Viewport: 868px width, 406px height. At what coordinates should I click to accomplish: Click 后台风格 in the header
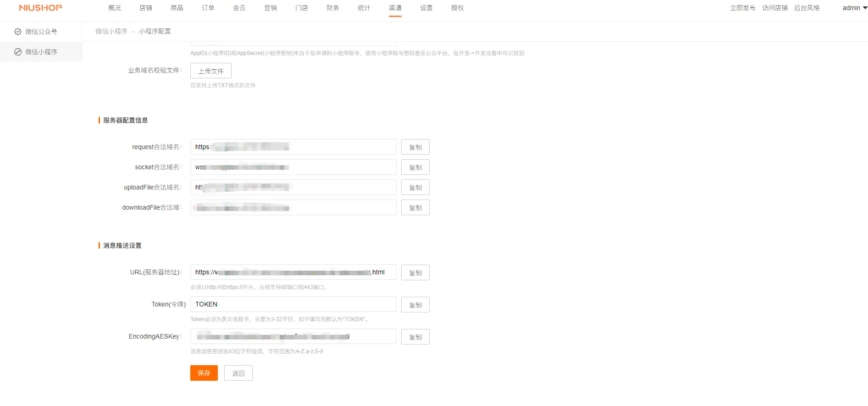[807, 8]
